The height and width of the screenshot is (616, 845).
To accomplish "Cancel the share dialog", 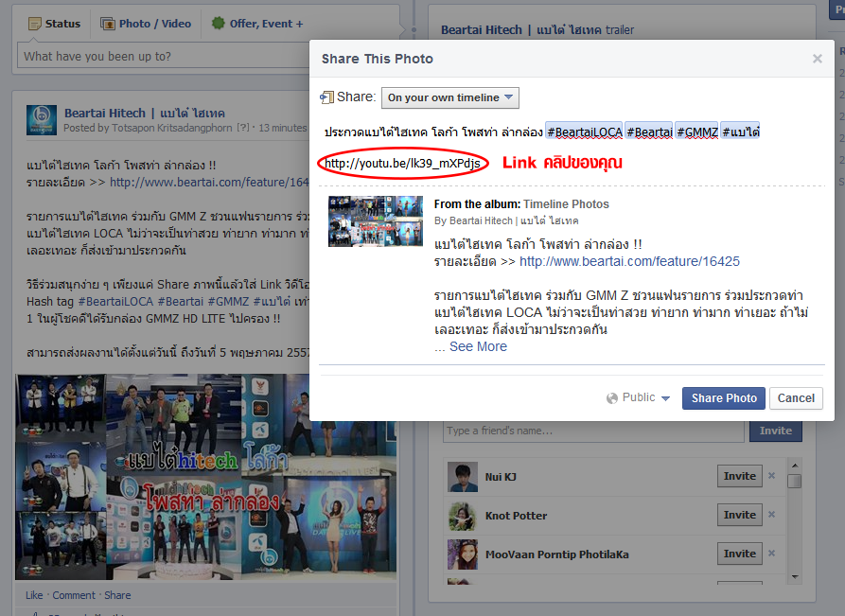I will 796,398.
